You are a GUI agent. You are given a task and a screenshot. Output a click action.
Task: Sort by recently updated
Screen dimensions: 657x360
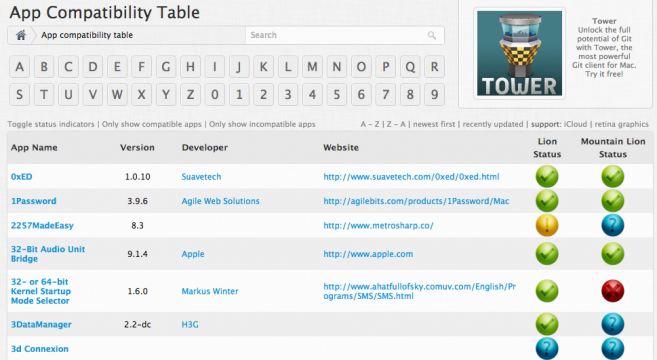493,124
